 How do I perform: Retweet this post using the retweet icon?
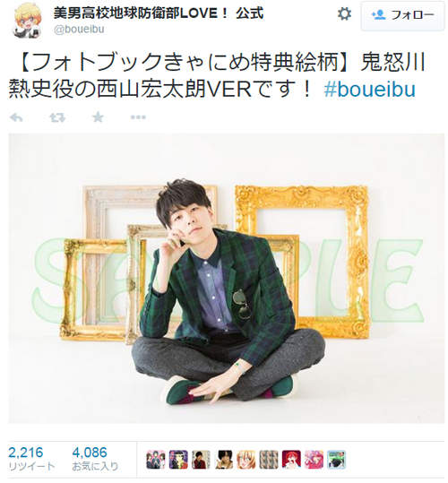click(x=57, y=117)
